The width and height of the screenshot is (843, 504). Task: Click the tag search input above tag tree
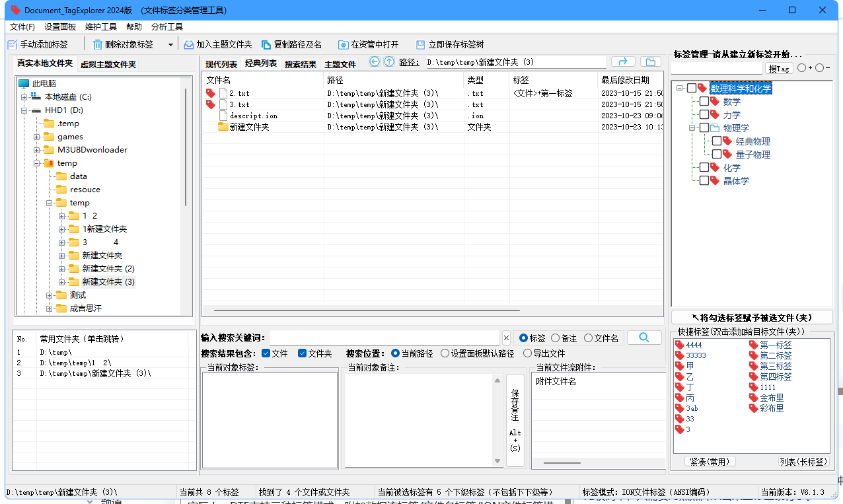tap(717, 69)
